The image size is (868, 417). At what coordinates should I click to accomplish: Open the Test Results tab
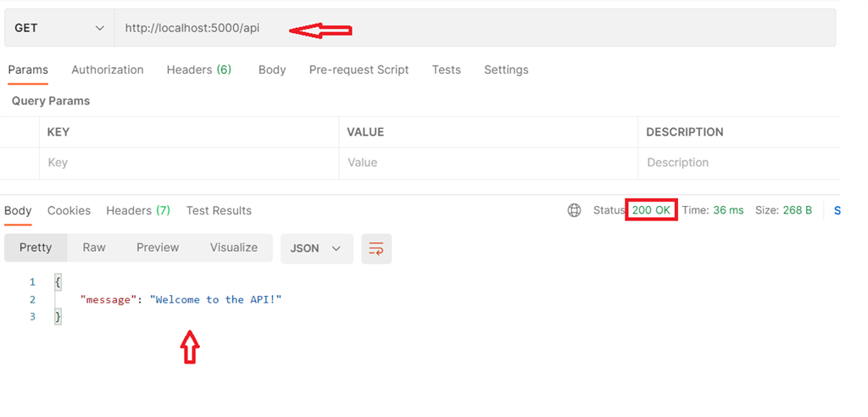[219, 210]
